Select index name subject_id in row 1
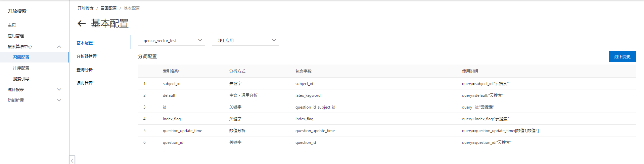The height and width of the screenshot is (164, 644). [172, 83]
